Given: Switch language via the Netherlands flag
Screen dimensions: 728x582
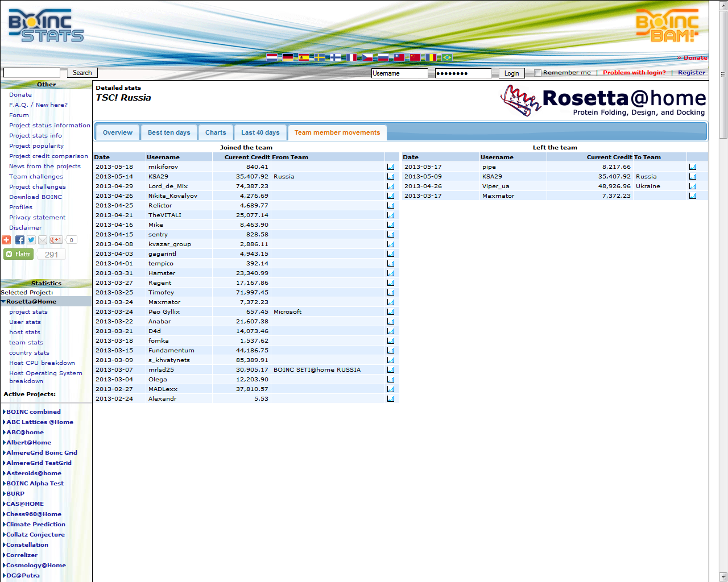Looking at the screenshot, I should click(x=272, y=57).
